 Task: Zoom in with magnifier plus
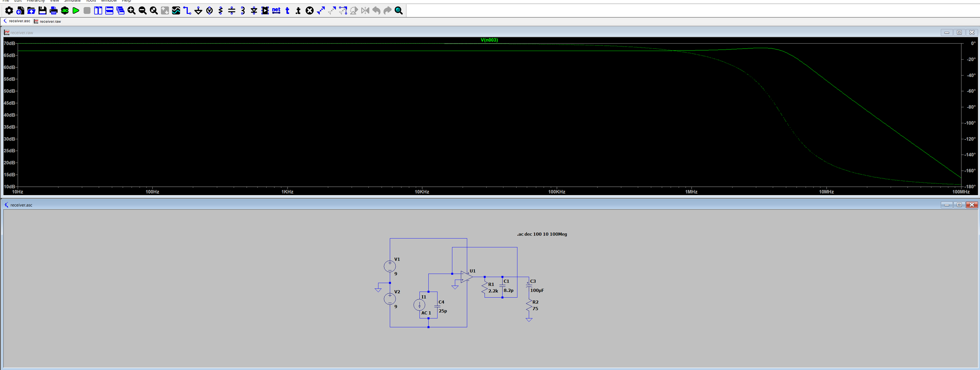[131, 11]
